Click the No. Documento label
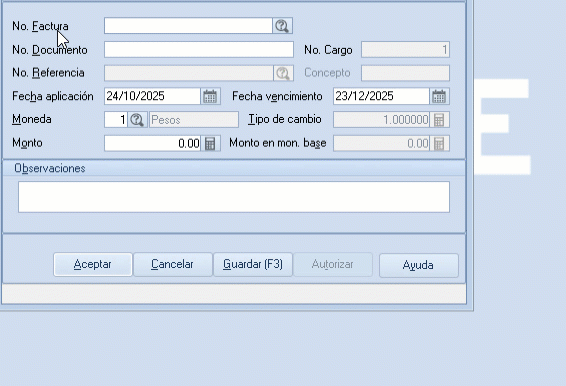The image size is (566, 386). point(49,50)
